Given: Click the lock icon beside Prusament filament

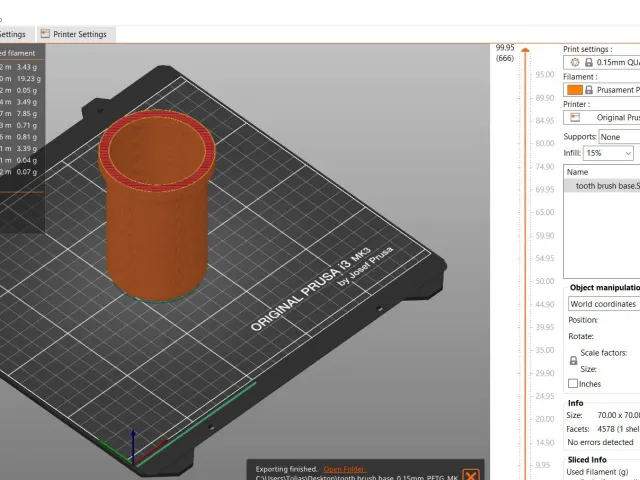Looking at the screenshot, I should pyautogui.click(x=589, y=90).
